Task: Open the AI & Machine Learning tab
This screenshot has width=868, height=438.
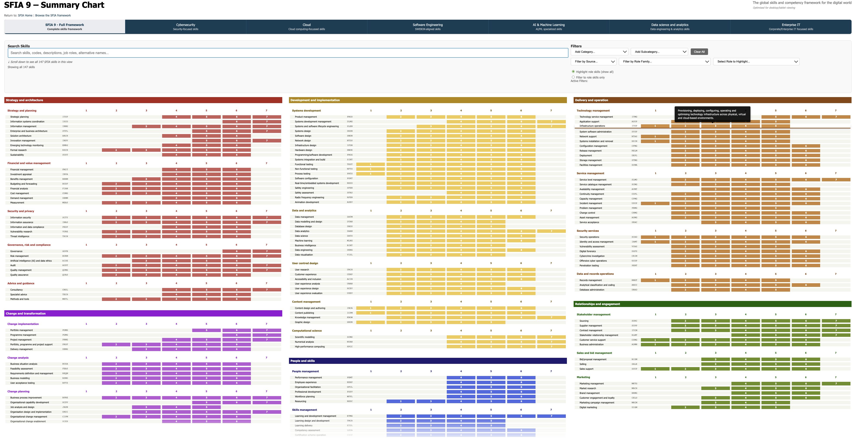Action: 549,27
